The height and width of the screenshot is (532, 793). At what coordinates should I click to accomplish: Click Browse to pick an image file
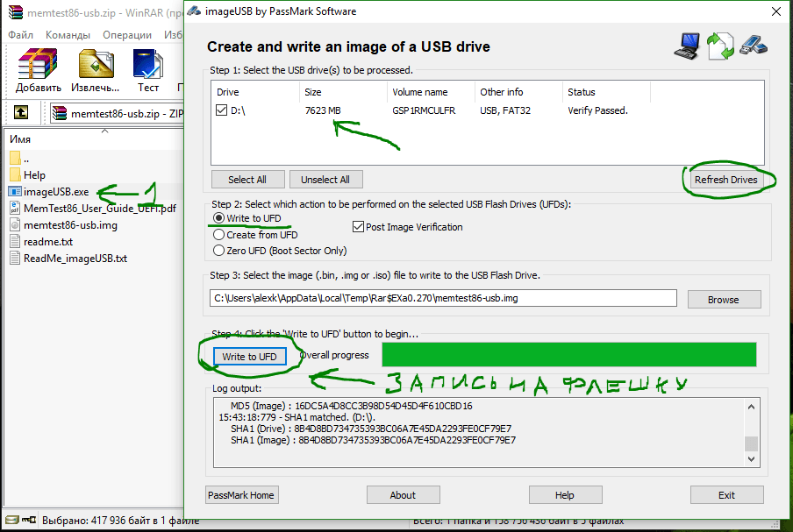point(723,299)
